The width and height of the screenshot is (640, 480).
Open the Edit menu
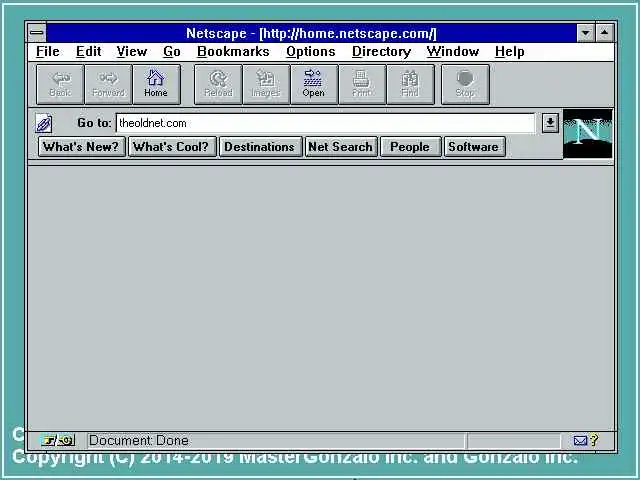point(89,51)
